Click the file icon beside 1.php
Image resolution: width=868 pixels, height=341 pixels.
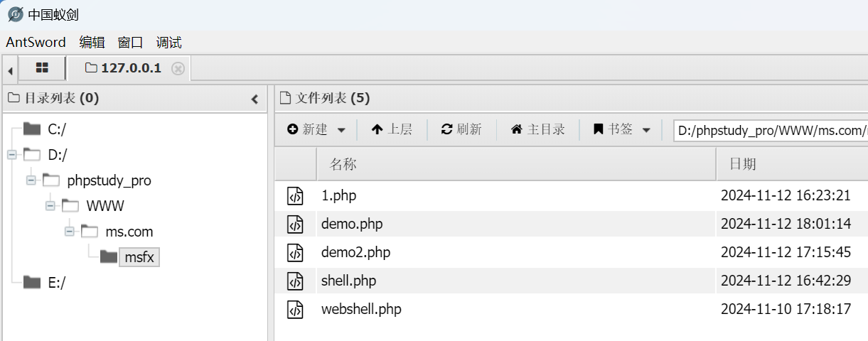coord(295,196)
